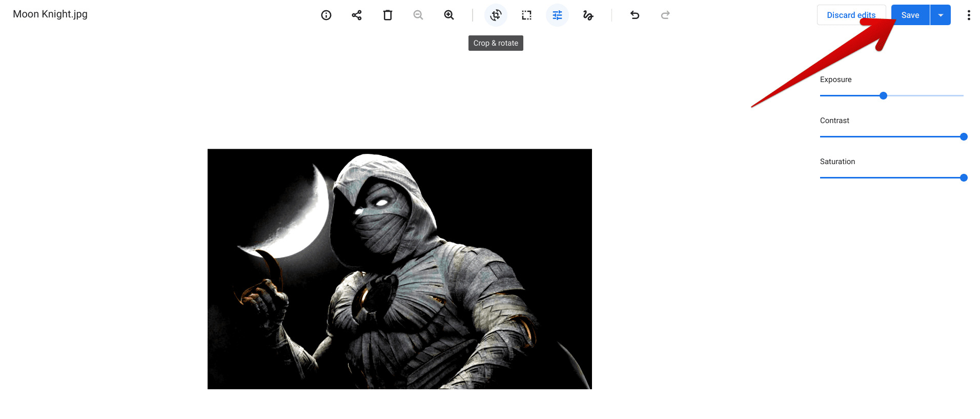This screenshot has width=980, height=419.
Task: Click the zoom out magnifier
Action: click(x=418, y=15)
